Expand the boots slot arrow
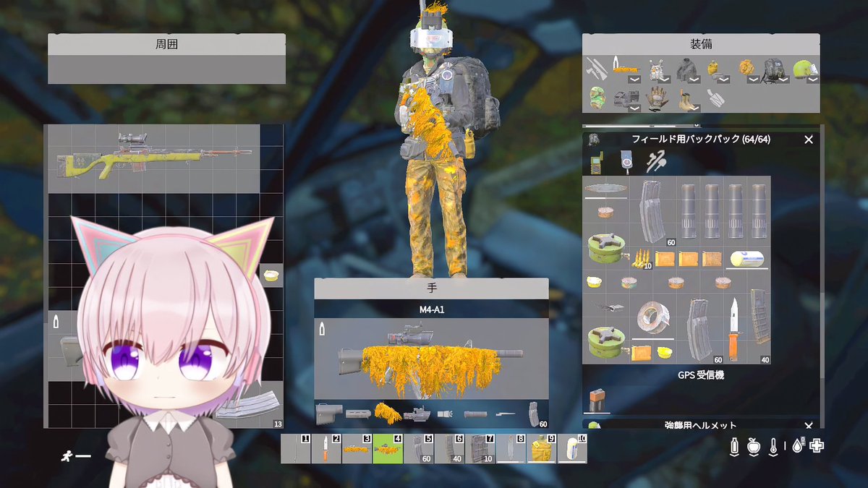 pos(694,108)
